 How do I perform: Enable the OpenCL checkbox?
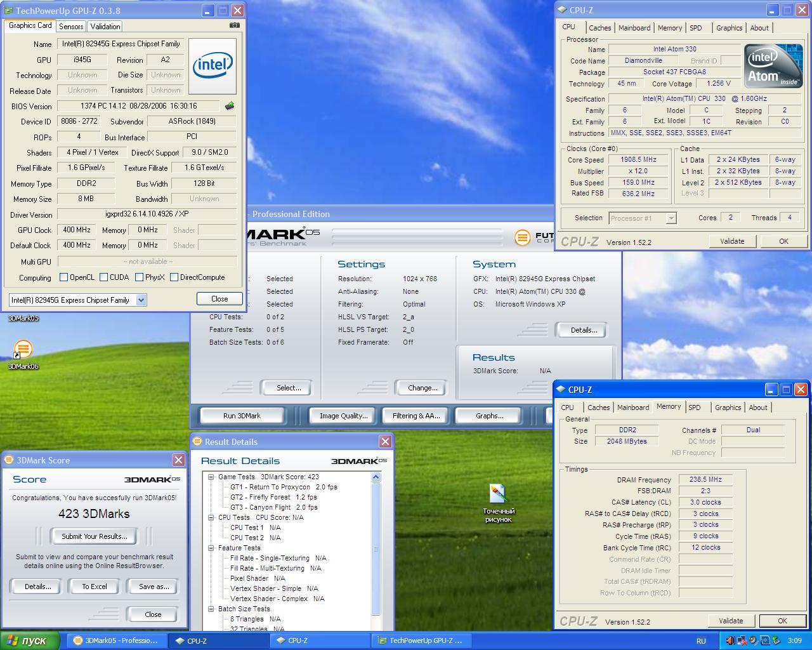(63, 277)
